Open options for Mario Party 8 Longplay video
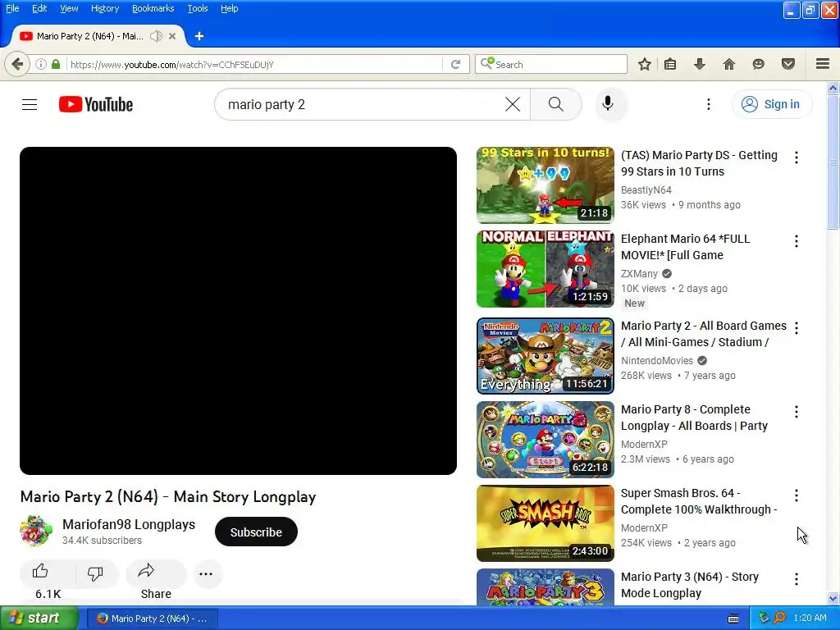The height and width of the screenshot is (630, 840). coord(797,412)
